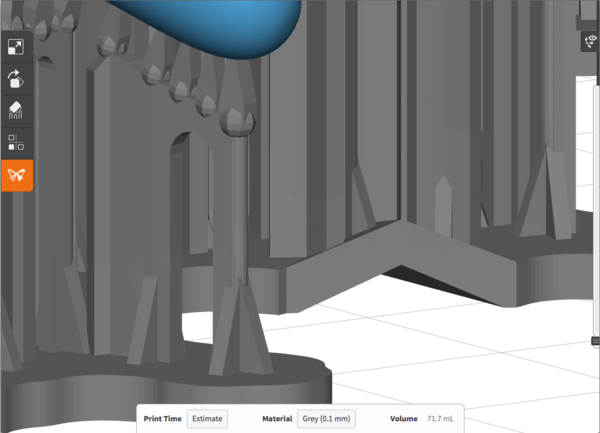Select the Size tool icon
Image resolution: width=600 pixels, height=433 pixels.
point(16,47)
